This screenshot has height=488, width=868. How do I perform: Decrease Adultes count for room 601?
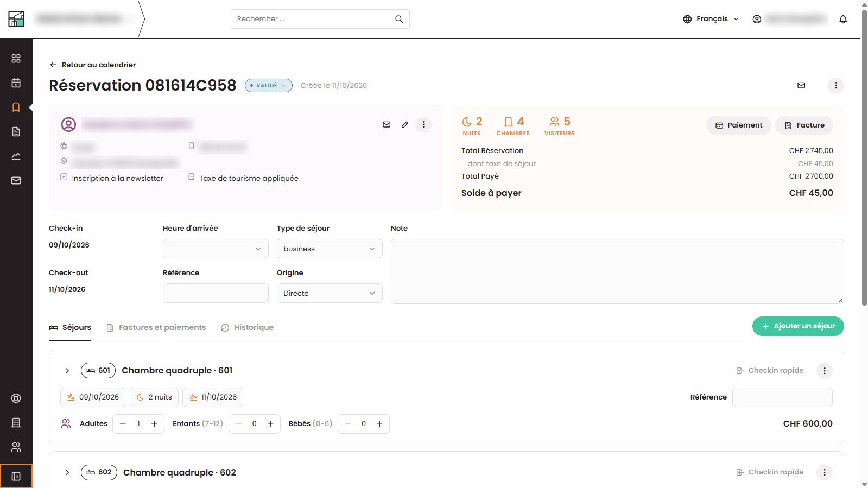coord(123,424)
